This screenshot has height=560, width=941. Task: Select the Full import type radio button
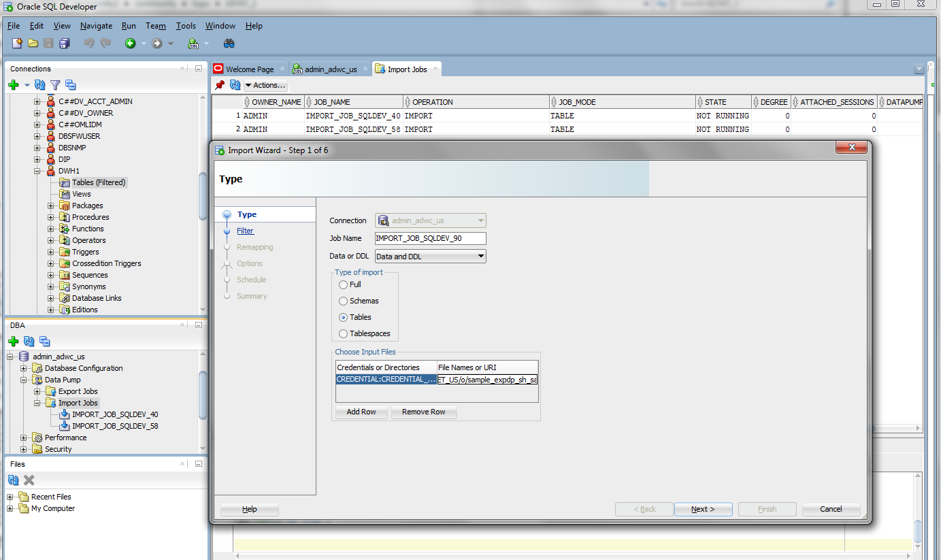click(x=343, y=284)
